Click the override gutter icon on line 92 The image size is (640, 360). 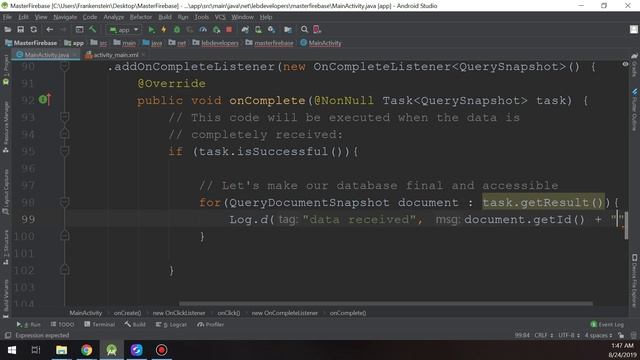coord(45,99)
